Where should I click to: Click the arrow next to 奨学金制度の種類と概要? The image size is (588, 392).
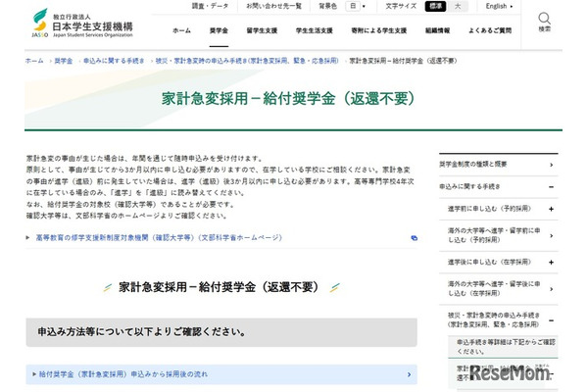coord(551,165)
